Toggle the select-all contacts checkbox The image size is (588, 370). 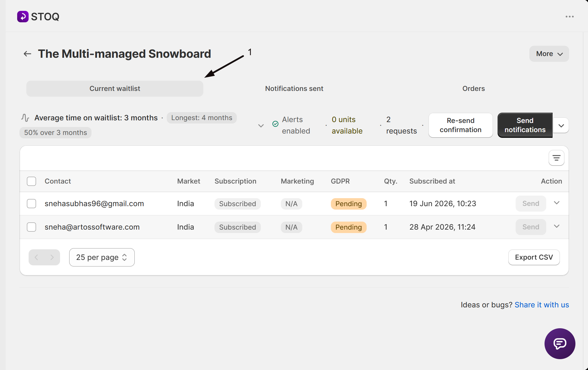31,181
